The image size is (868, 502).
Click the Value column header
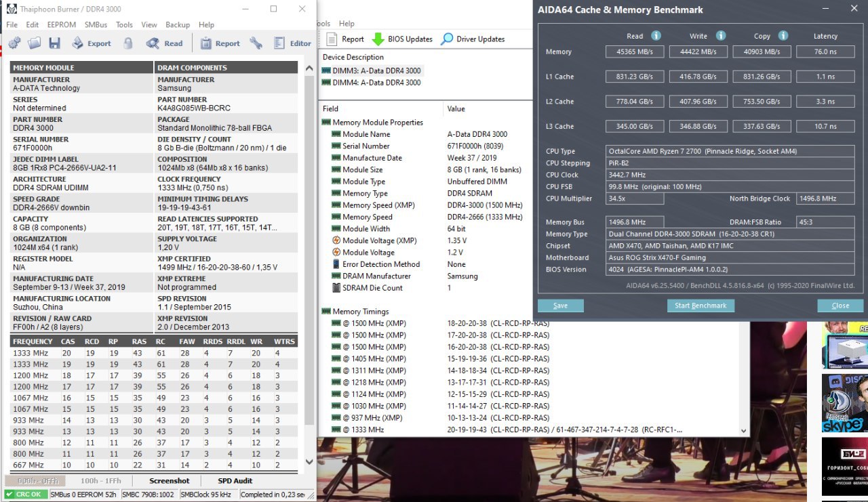point(488,108)
